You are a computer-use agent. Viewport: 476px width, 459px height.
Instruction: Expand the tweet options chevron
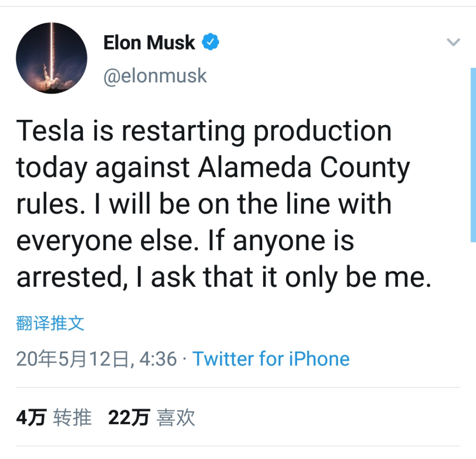453,42
